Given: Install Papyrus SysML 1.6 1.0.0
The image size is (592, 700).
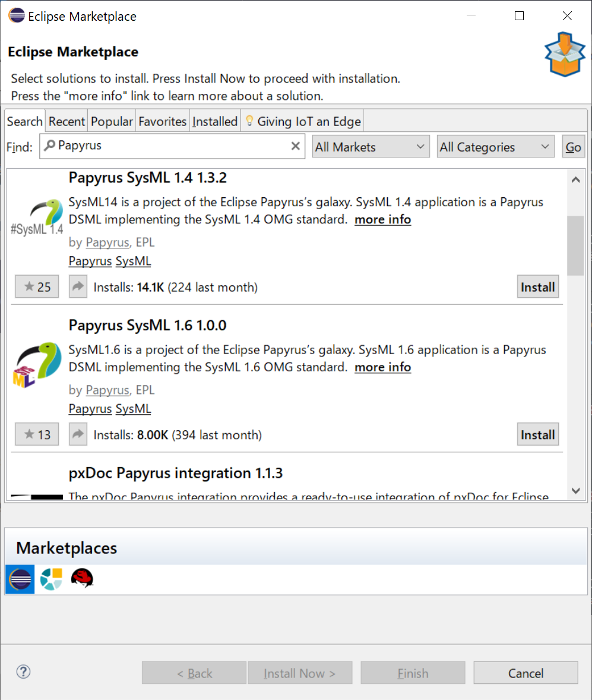Looking at the screenshot, I should click(x=537, y=434).
